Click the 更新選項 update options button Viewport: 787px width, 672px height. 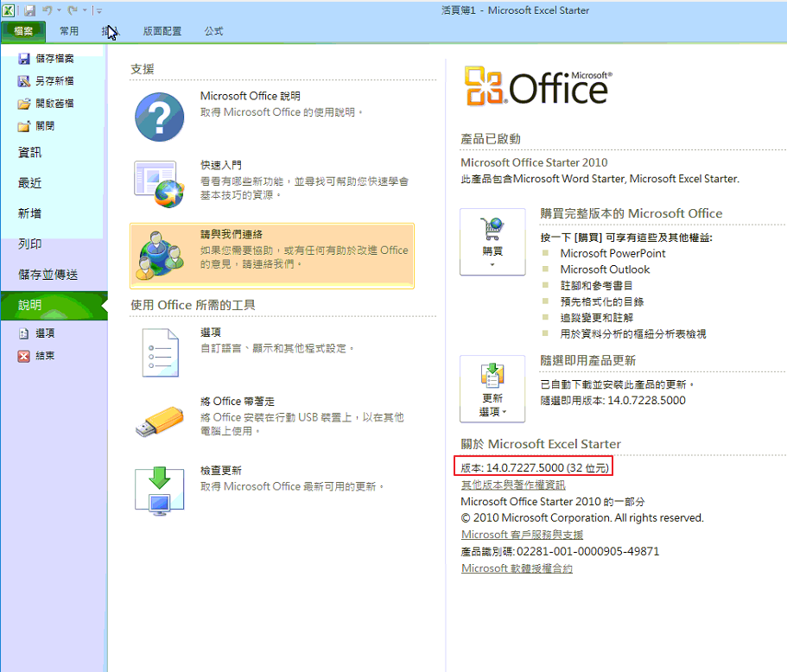492,389
